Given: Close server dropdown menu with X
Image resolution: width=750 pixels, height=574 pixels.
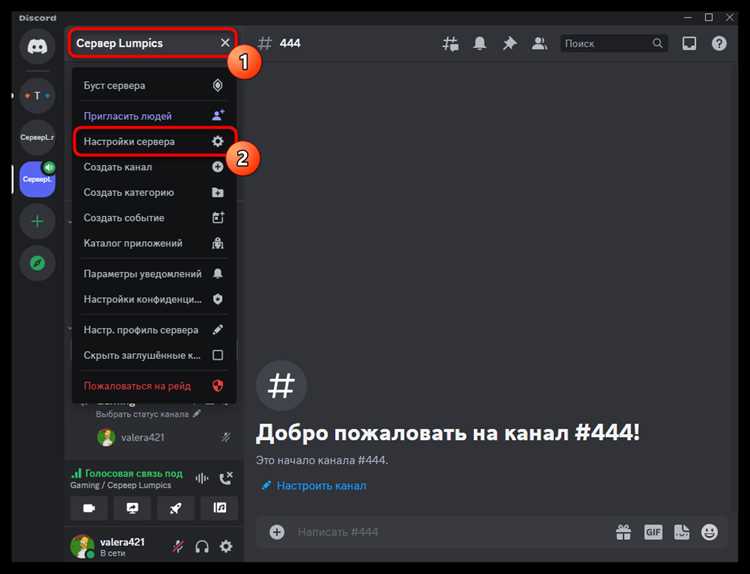Looking at the screenshot, I should pyautogui.click(x=225, y=43).
